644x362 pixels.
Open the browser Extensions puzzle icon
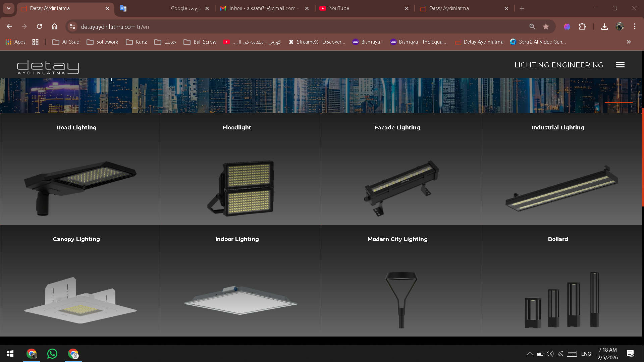pos(582,26)
